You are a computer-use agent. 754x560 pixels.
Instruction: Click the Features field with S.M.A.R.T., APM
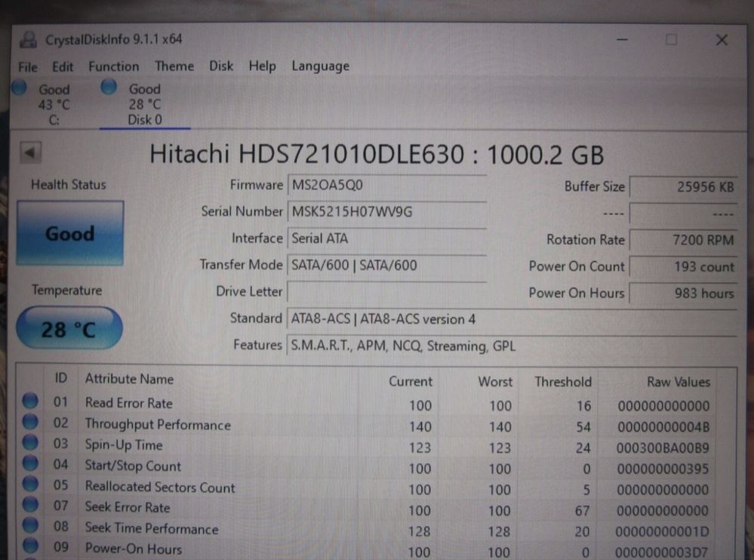tap(511, 346)
